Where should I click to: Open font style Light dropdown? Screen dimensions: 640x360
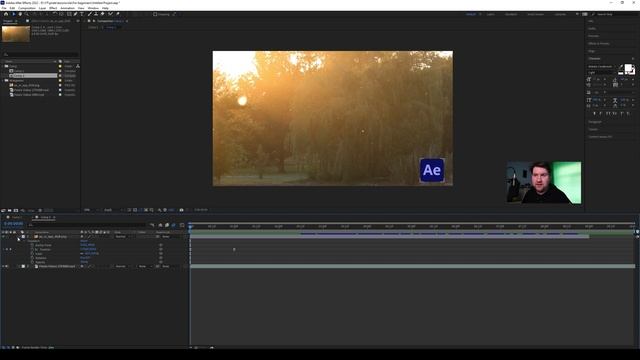tap(601, 72)
